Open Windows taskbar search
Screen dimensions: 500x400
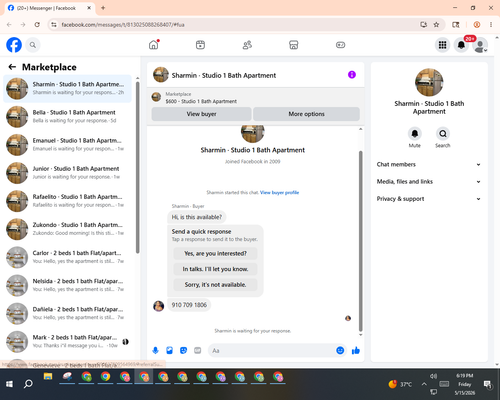(x=28, y=384)
